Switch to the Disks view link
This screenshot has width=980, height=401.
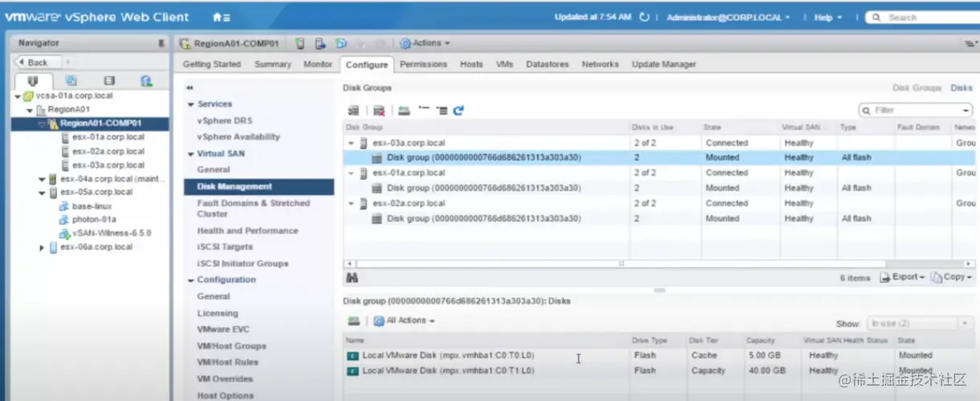[x=962, y=88]
